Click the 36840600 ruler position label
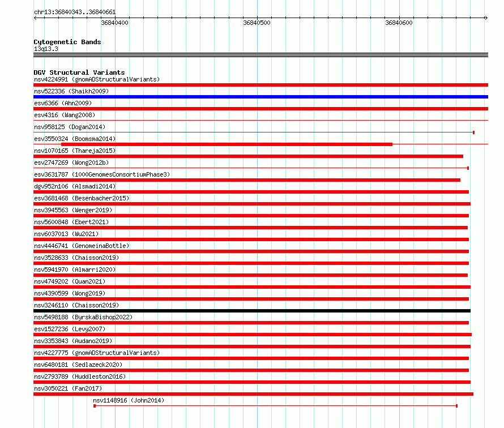Viewport: 504px width, 428px height. [x=399, y=23]
